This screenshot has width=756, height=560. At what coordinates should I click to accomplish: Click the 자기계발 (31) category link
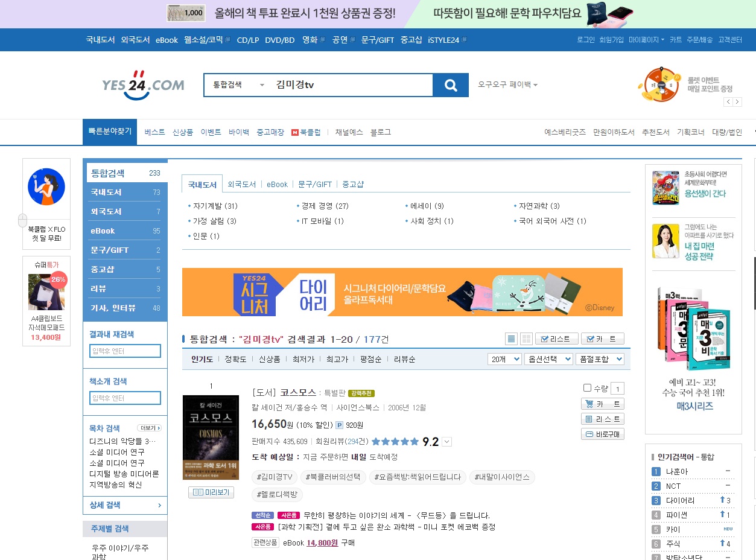215,206
